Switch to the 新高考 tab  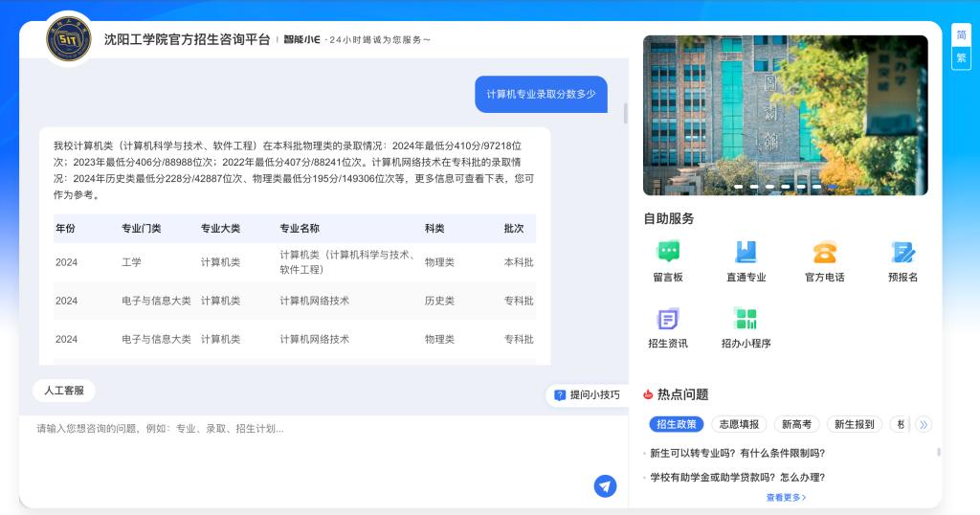coord(796,424)
